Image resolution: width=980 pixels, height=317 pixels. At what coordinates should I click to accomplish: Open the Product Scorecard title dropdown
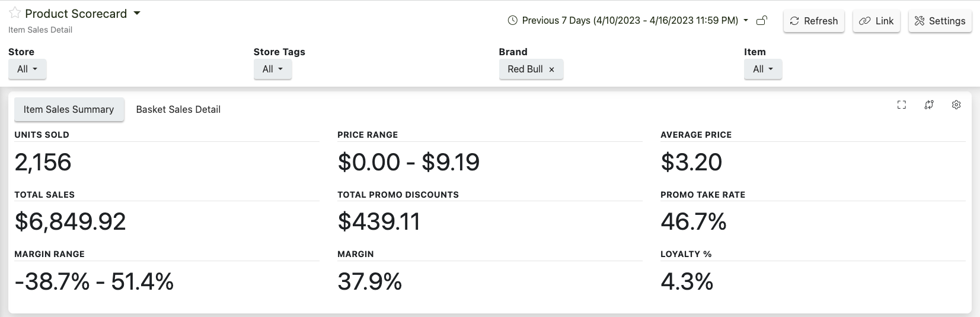pos(137,13)
